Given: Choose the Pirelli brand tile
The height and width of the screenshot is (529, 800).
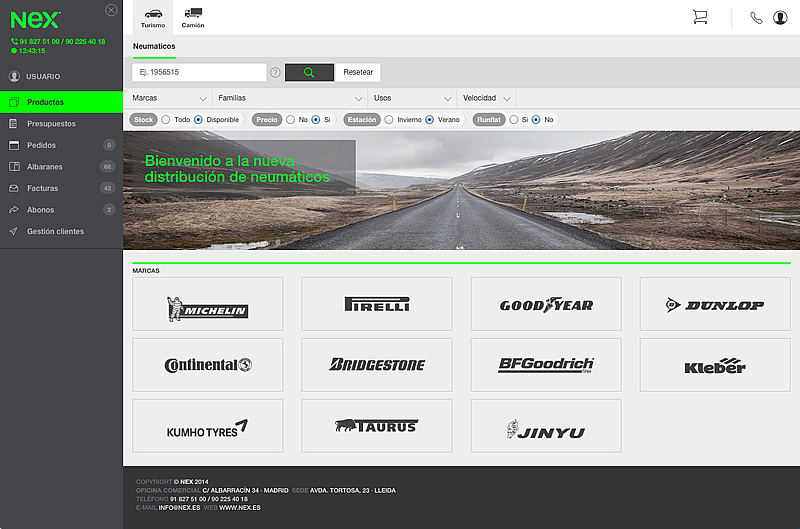Looking at the screenshot, I should [x=377, y=304].
